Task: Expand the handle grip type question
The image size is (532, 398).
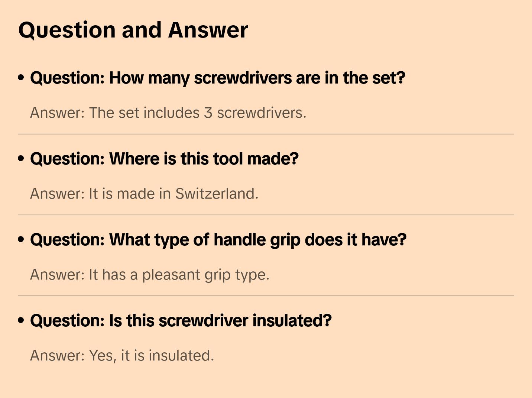Action: coord(218,240)
